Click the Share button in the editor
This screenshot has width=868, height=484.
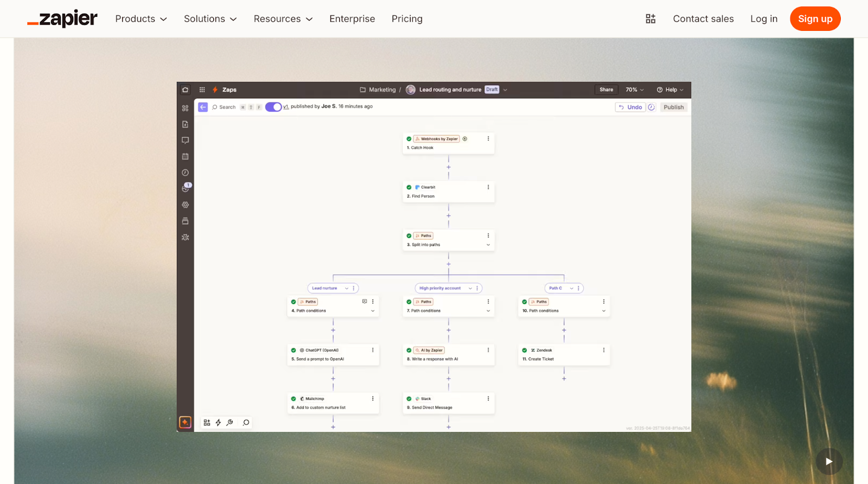607,90
